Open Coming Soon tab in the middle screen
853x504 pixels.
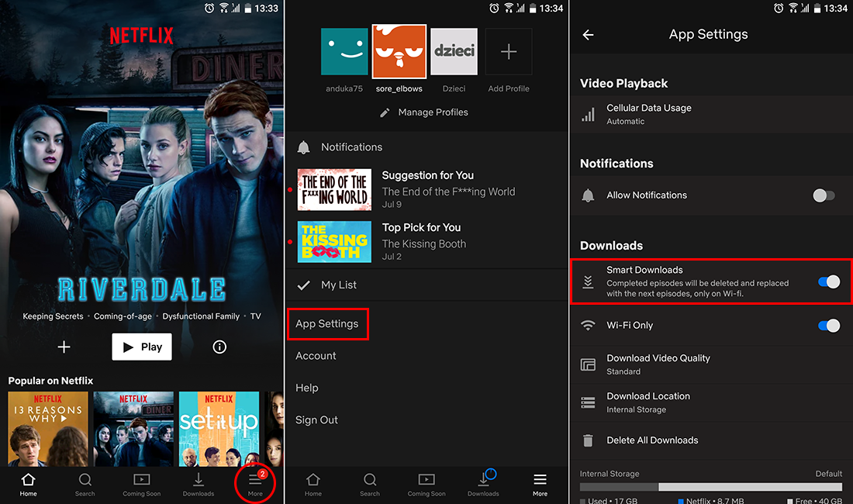click(x=427, y=485)
